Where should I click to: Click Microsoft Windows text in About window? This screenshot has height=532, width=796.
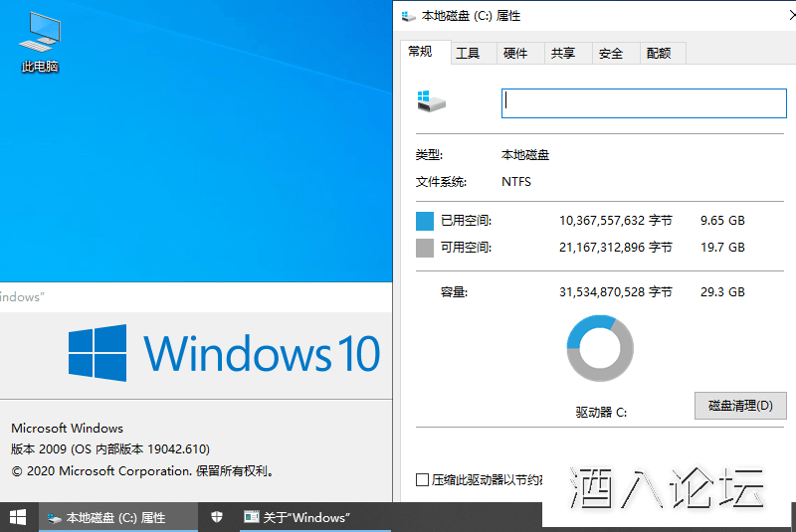pyautogui.click(x=67, y=428)
